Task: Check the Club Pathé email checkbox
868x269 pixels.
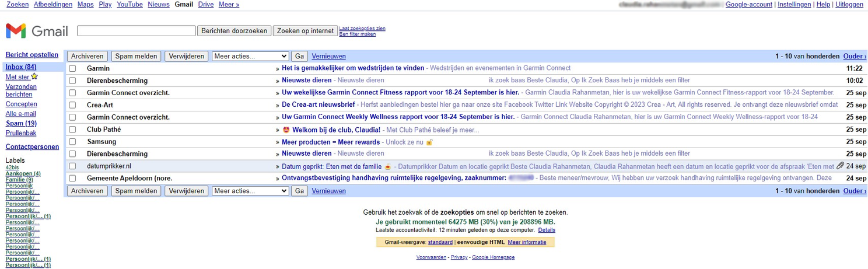Action: 72,130
